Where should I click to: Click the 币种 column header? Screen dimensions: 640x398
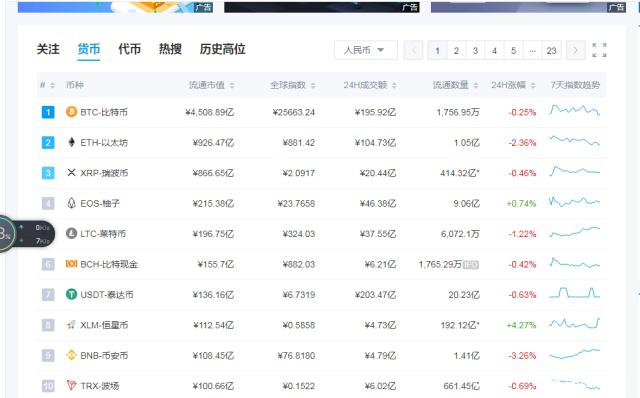coord(75,85)
